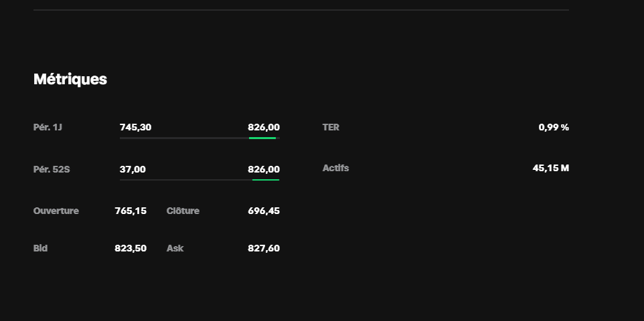Click the Actifs value 45,15 M

[551, 168]
